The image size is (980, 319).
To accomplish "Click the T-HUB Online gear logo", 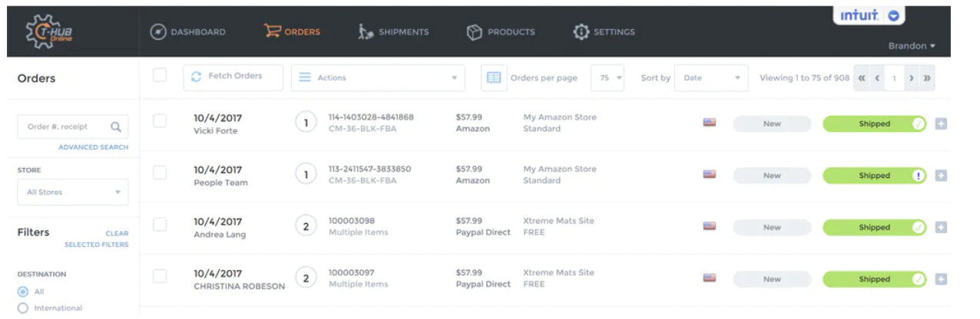I will point(49,32).
